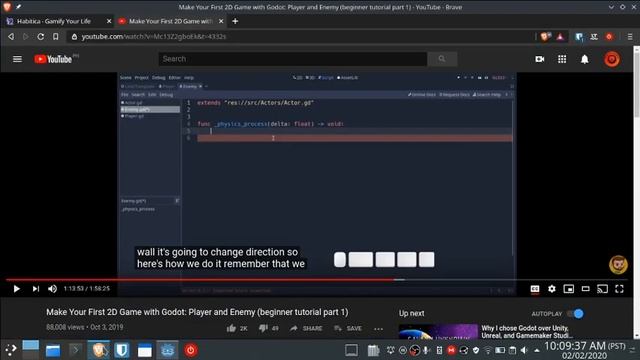Switch to the Habitica tab
Viewport: 640px width, 360px height.
[54, 21]
